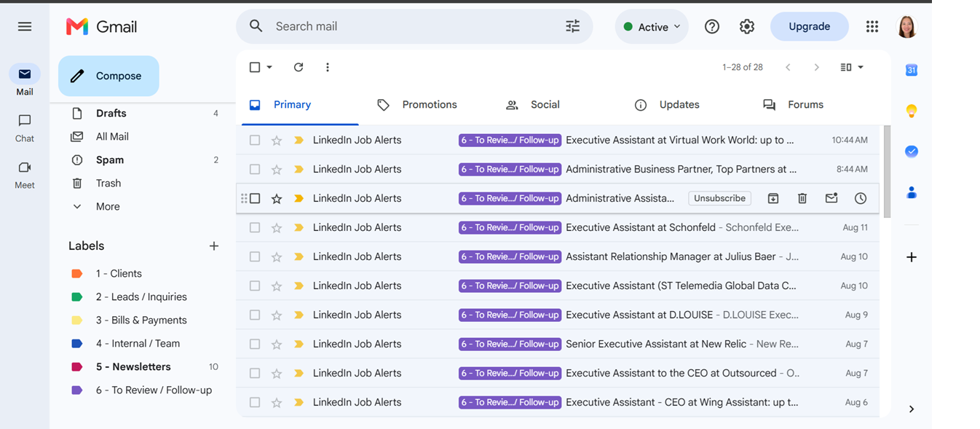
Task: Open the Executive Assistant at Wing Assistant email
Action: tap(558, 402)
